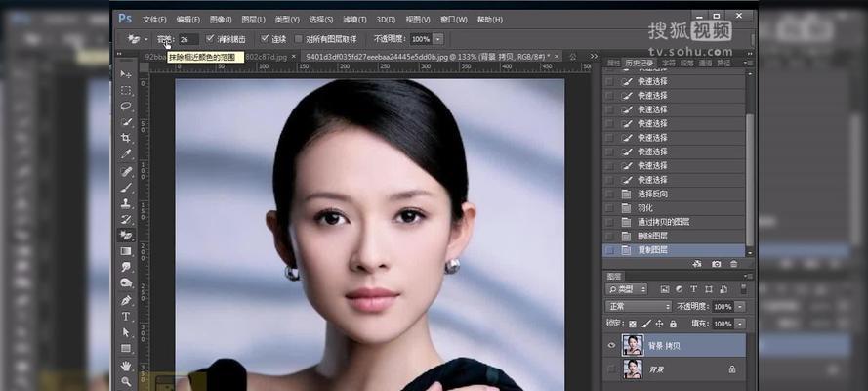Select the Healing Brush tool
The image size is (868, 391).
pyautogui.click(x=126, y=172)
